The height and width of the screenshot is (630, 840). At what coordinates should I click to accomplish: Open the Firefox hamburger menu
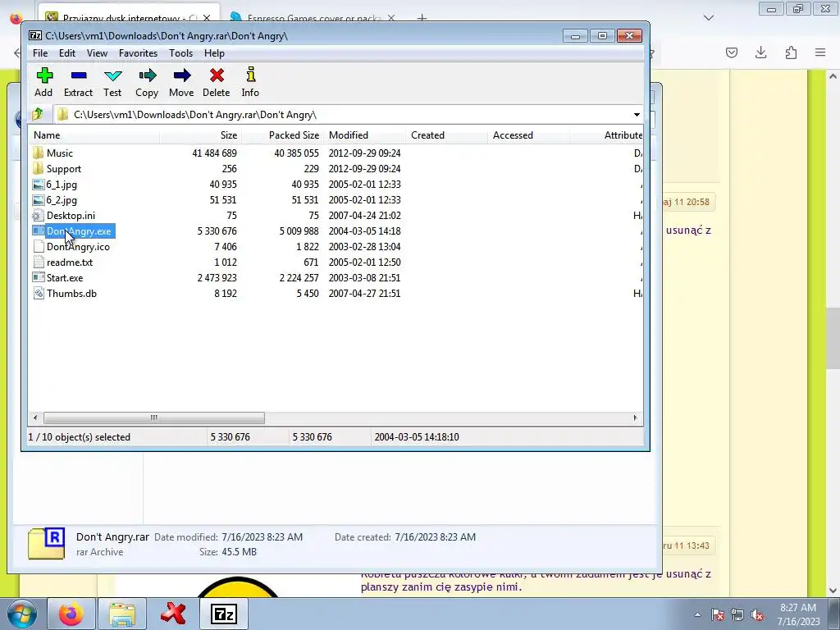coord(820,52)
